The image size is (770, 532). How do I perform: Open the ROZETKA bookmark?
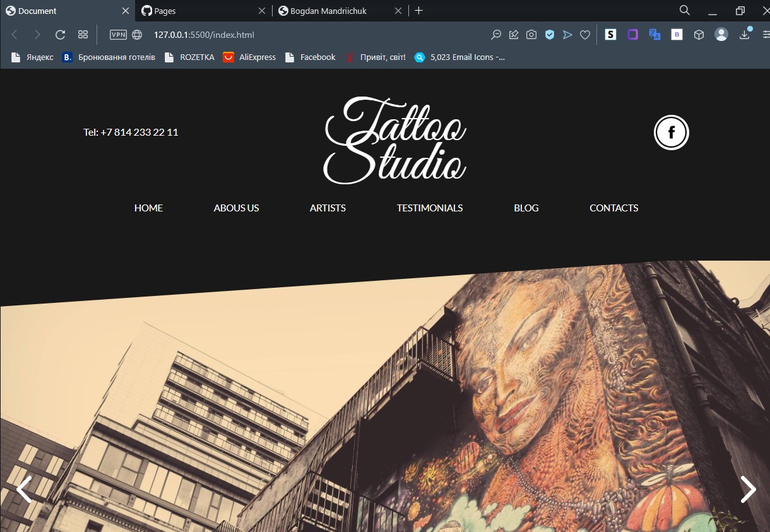196,57
